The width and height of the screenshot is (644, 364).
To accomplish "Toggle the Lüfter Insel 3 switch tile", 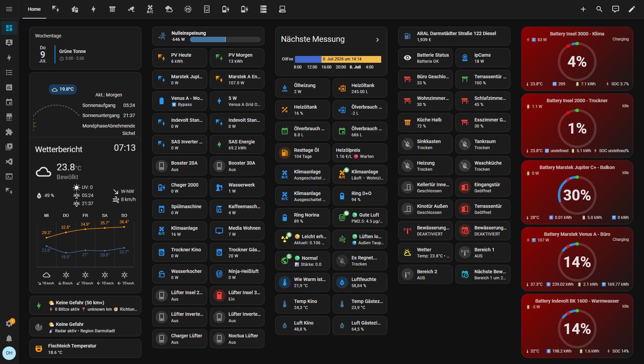I will [237, 296].
